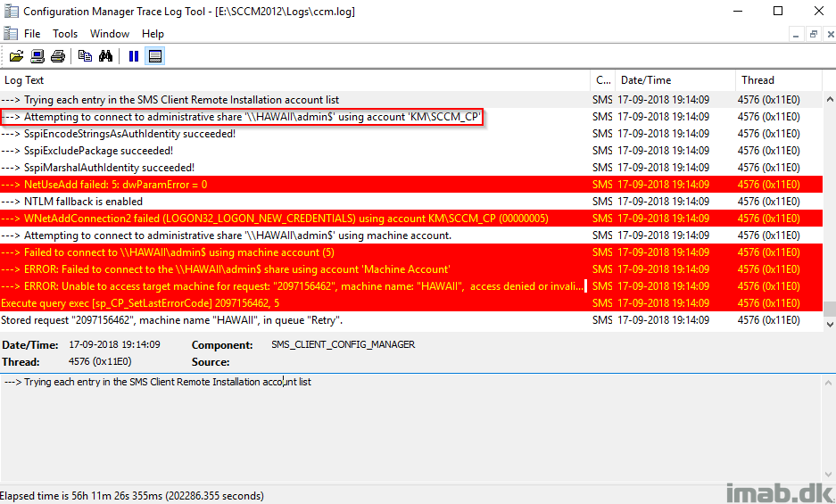Click the MDI document icon beside File
Image resolution: width=836 pixels, height=504 pixels.
(10, 34)
